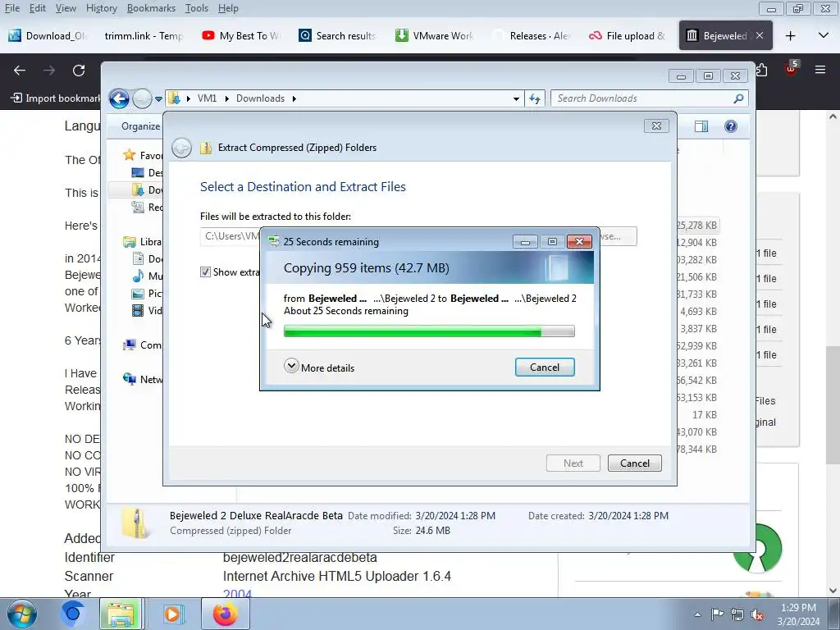Open the recent pages dropdown beside Explorer back button
This screenshot has height=630, width=840.
point(158,99)
